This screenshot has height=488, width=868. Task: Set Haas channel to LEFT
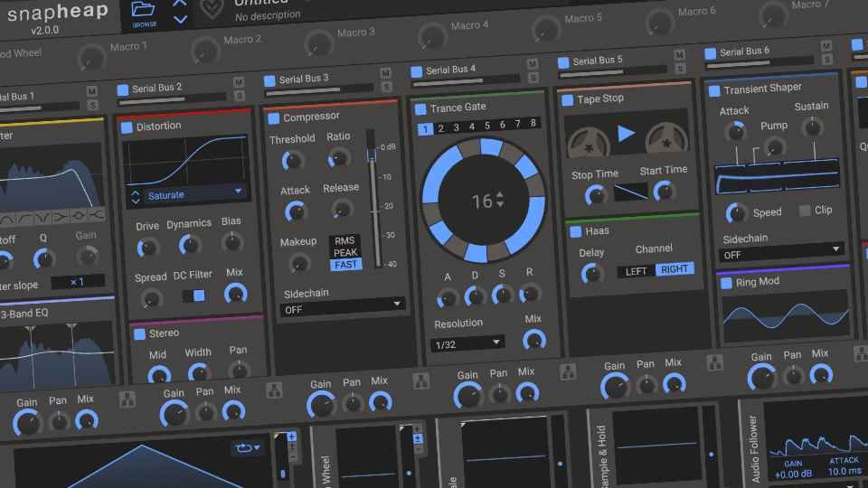(636, 271)
